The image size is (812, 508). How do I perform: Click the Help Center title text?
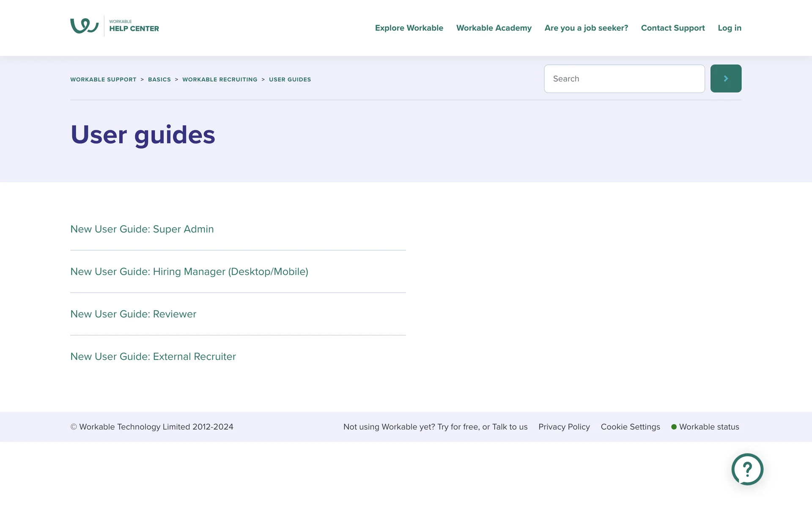pos(134,28)
